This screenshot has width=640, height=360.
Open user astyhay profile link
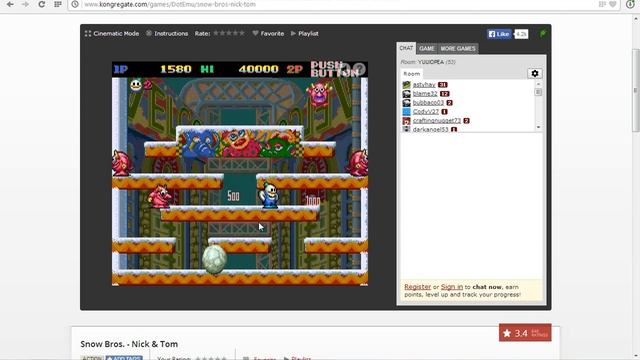[424, 84]
